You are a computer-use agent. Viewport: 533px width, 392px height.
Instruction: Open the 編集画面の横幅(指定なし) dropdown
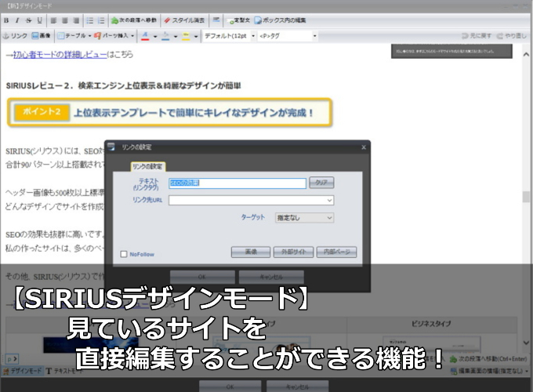489,371
